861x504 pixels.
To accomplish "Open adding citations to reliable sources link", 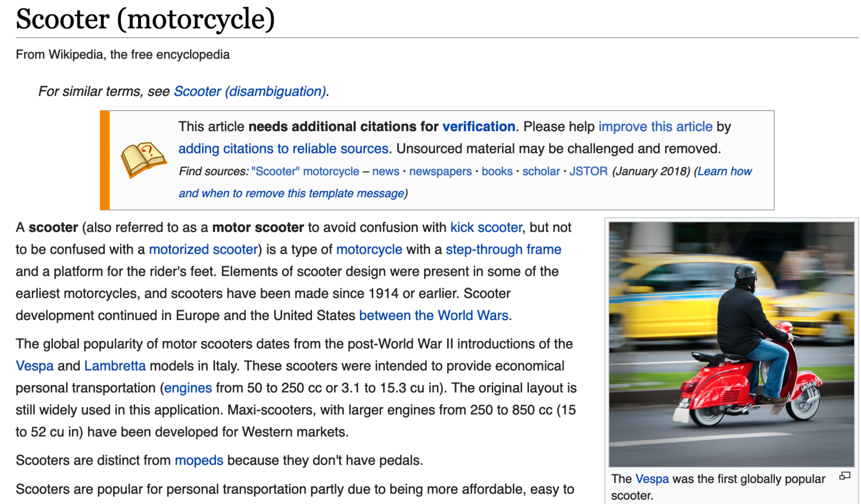I will tap(283, 148).
